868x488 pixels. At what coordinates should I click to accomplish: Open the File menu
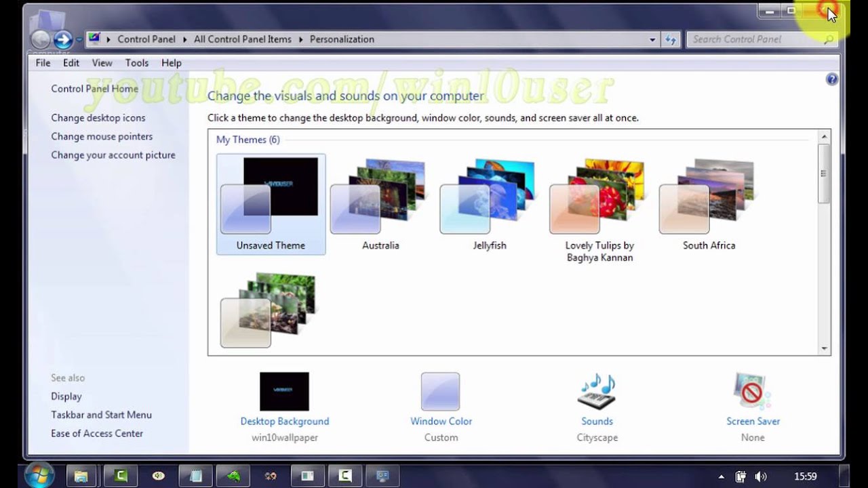(42, 62)
